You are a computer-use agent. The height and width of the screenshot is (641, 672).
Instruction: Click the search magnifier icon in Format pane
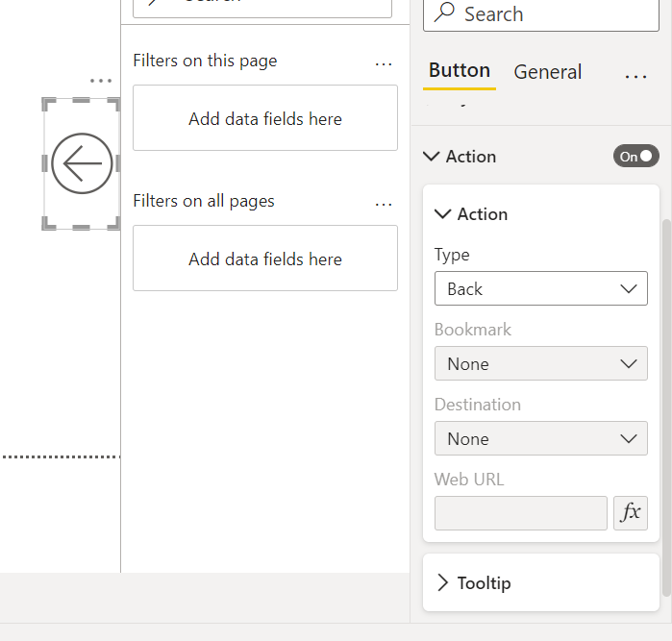pos(444,12)
